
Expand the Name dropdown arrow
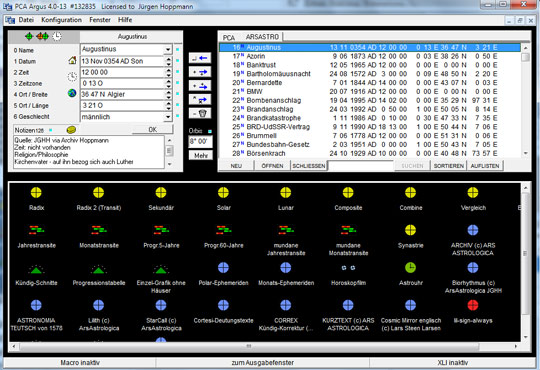point(168,50)
